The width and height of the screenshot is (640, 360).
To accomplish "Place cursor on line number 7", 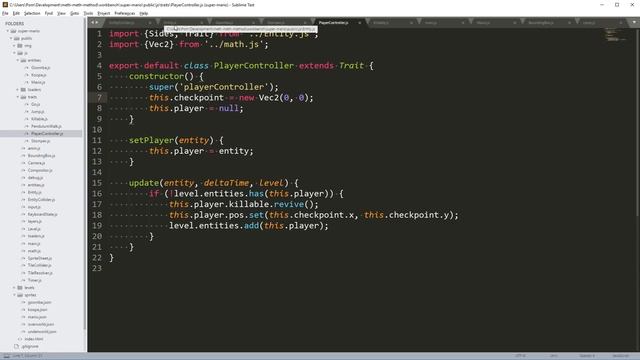I will [x=99, y=98].
